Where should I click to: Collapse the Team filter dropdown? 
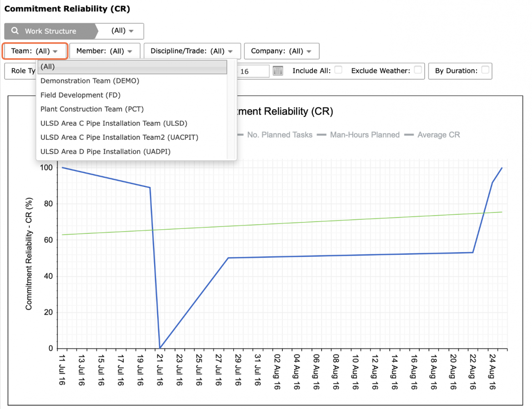tap(35, 51)
